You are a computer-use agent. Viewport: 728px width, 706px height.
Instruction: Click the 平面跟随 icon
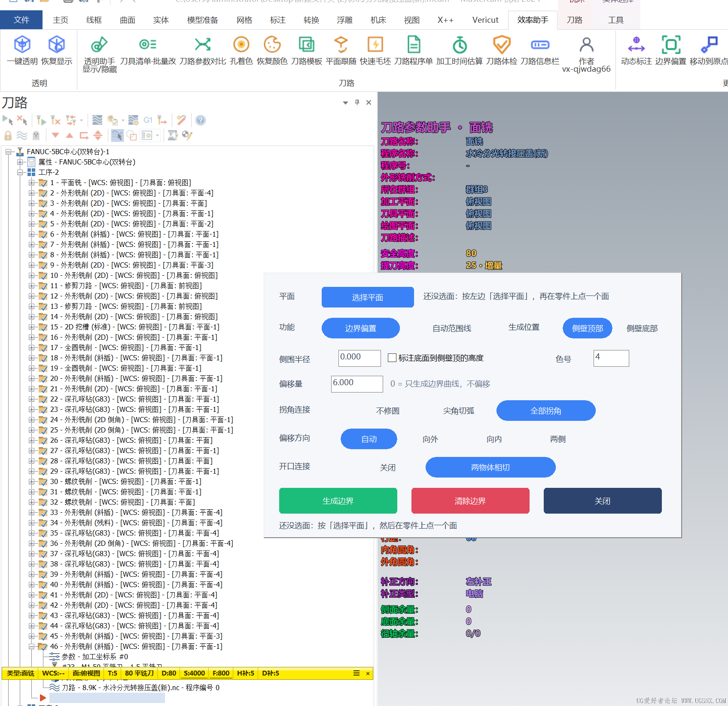pyautogui.click(x=341, y=45)
